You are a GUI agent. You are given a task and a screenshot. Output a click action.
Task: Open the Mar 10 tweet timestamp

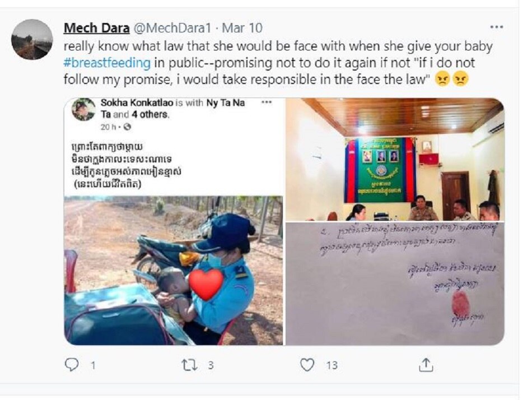pos(242,28)
